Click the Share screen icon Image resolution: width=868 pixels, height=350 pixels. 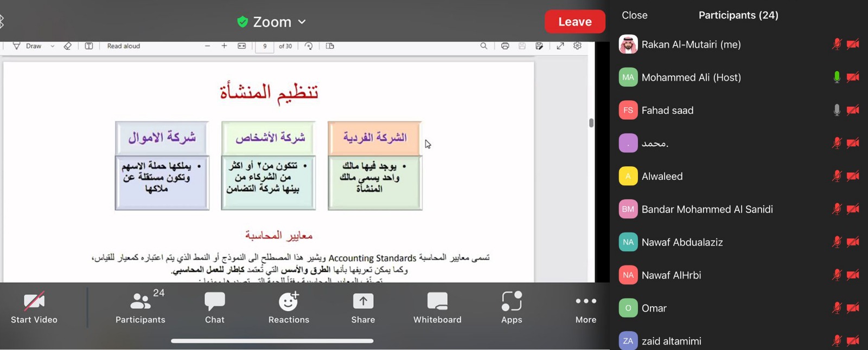(x=363, y=308)
